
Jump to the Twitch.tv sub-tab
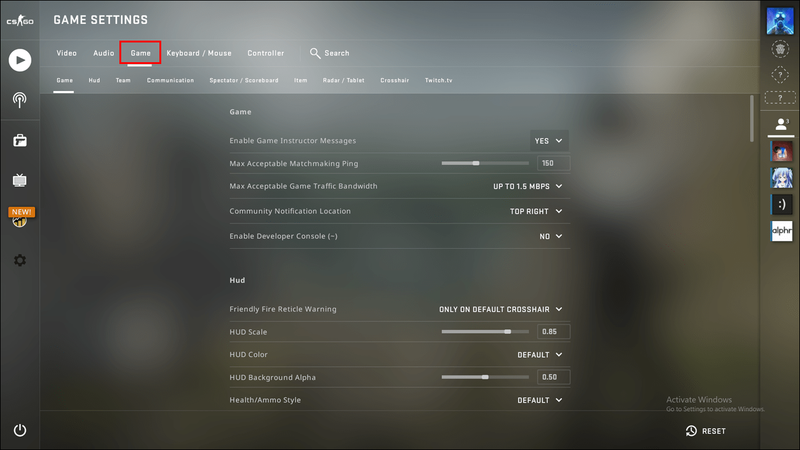click(439, 80)
